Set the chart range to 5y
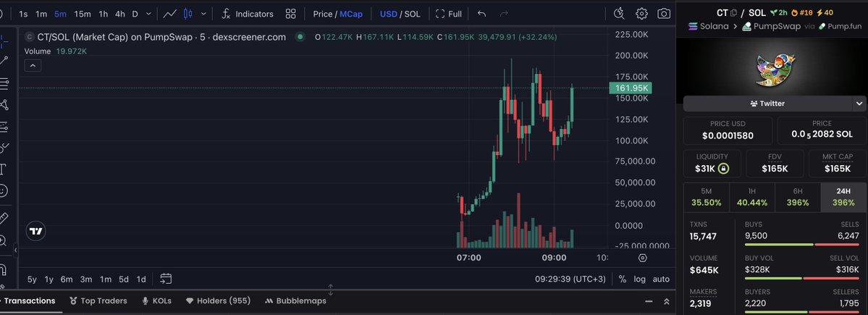This screenshot has height=315, width=868. 32,279
